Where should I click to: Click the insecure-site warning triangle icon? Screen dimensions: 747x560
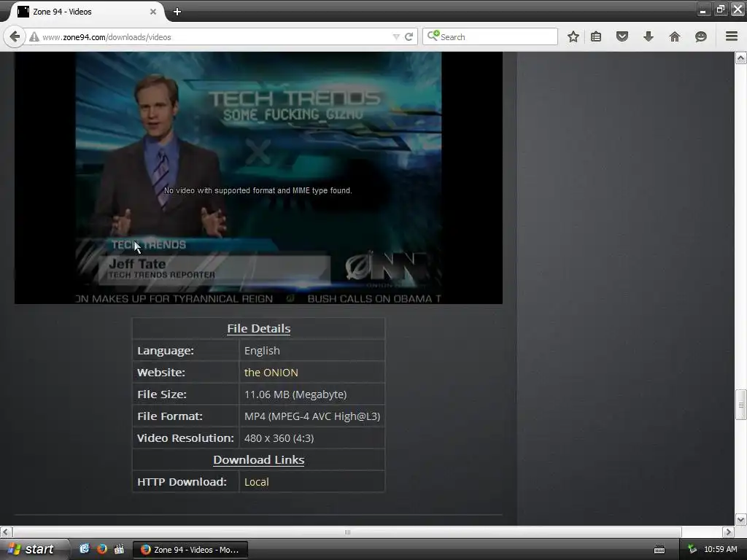[34, 37]
